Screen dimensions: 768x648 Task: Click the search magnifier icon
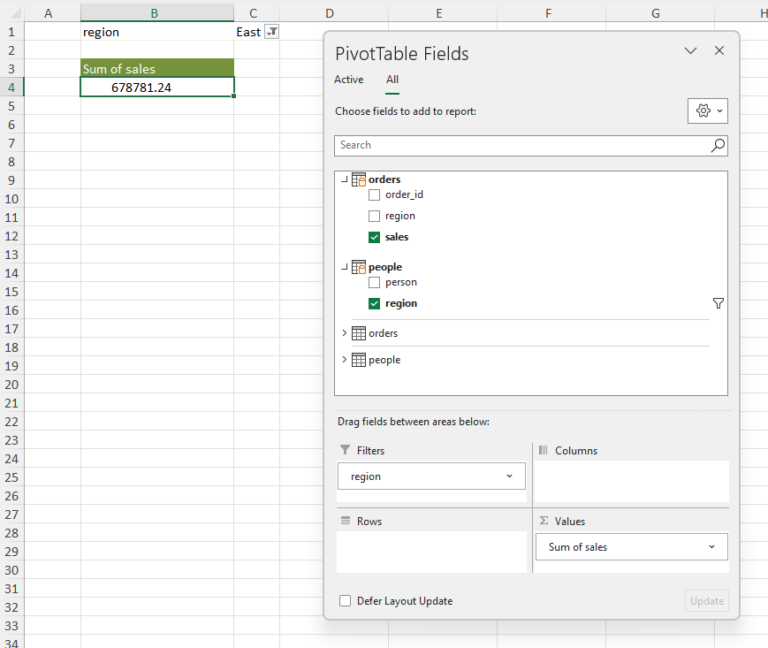click(717, 145)
